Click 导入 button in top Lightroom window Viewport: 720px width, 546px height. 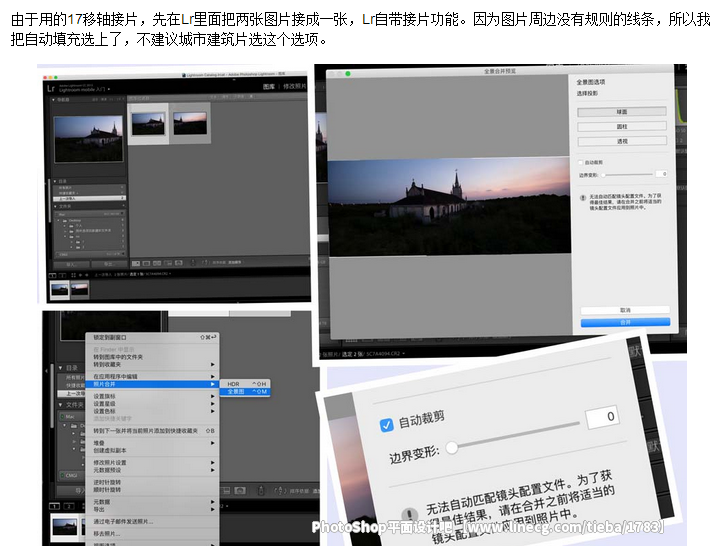(71, 265)
